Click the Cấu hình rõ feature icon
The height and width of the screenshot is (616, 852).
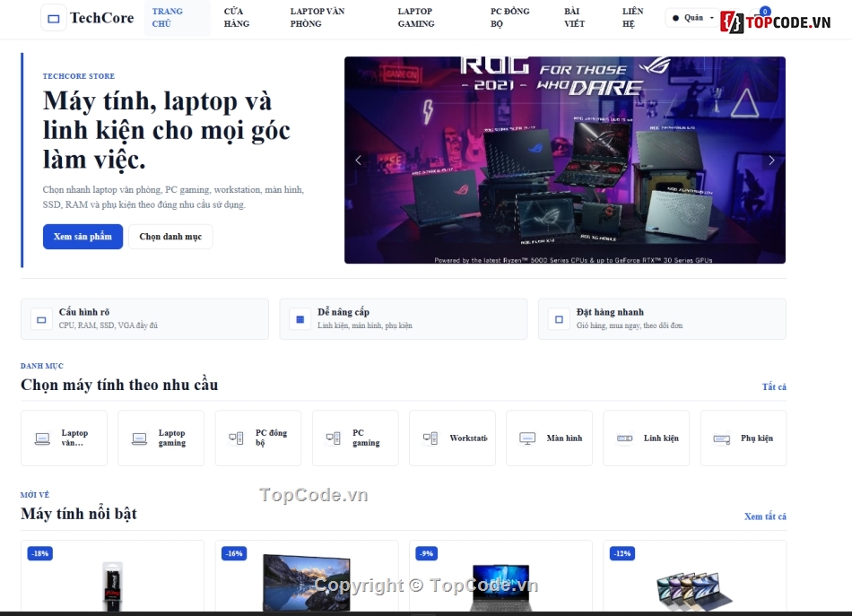[x=41, y=319]
